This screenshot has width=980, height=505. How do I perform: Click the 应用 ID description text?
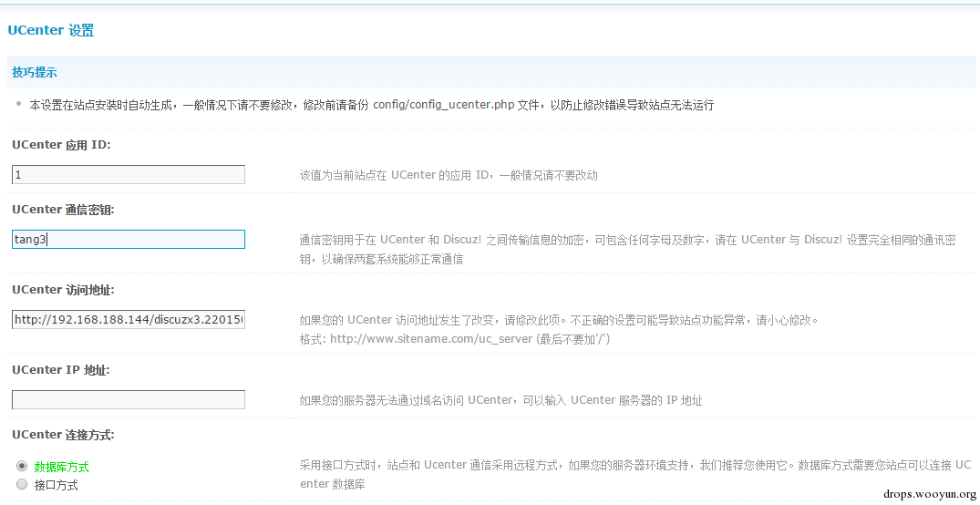(449, 175)
